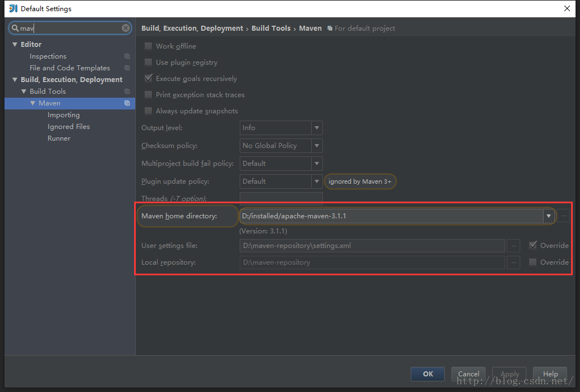Click project-level icon beside File and Code Templates
The width and height of the screenshot is (580, 392).
[127, 68]
